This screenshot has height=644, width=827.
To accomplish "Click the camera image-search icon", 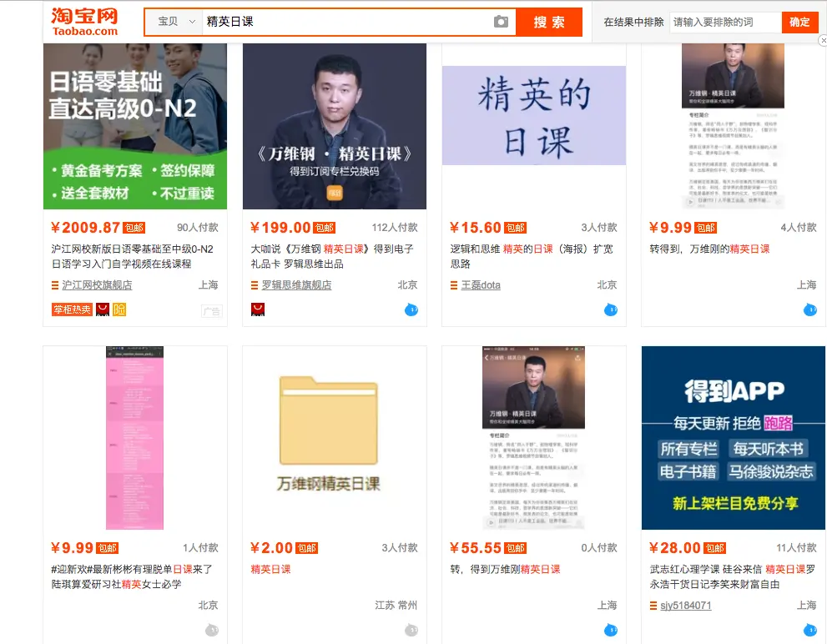I will [501, 22].
